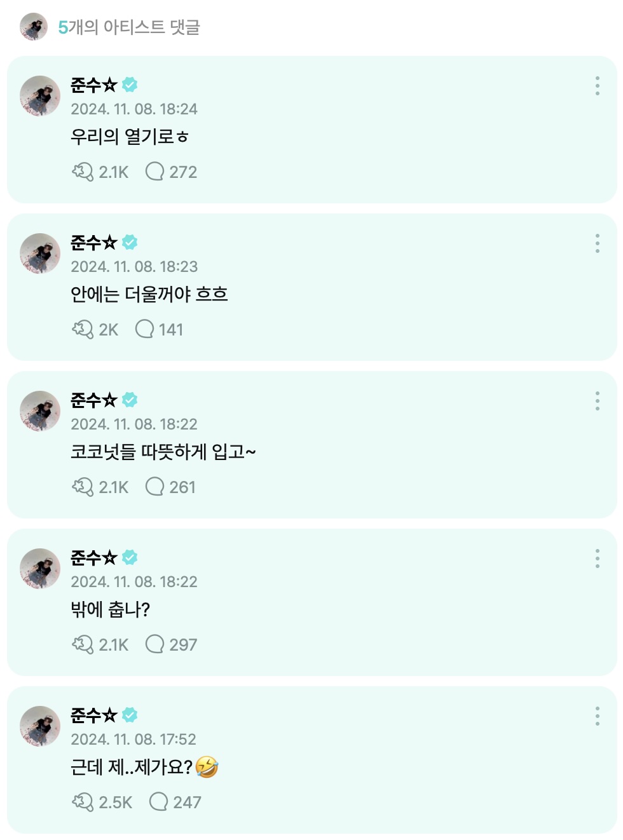
Task: Like the "근데 제..제가요?" comment
Action: [83, 802]
